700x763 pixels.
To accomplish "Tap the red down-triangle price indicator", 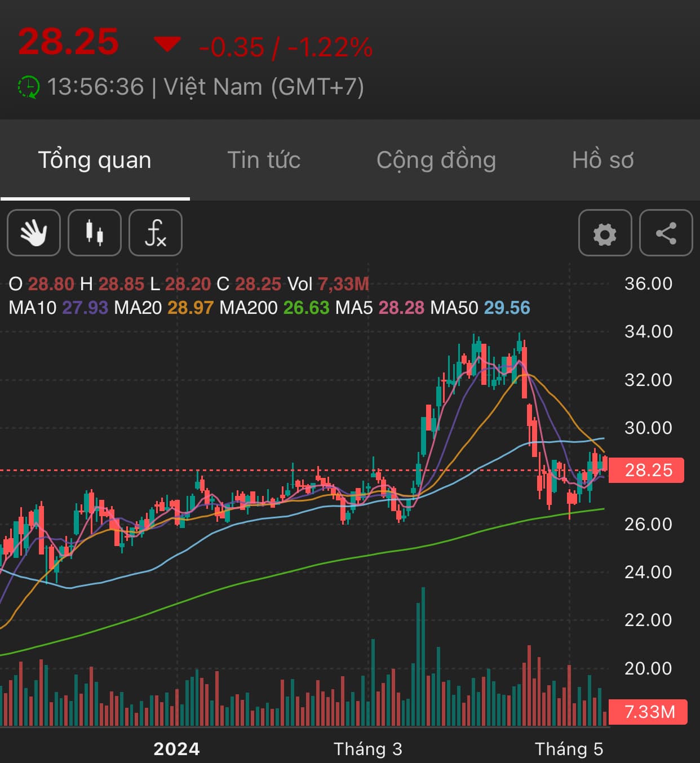I will tap(167, 44).
